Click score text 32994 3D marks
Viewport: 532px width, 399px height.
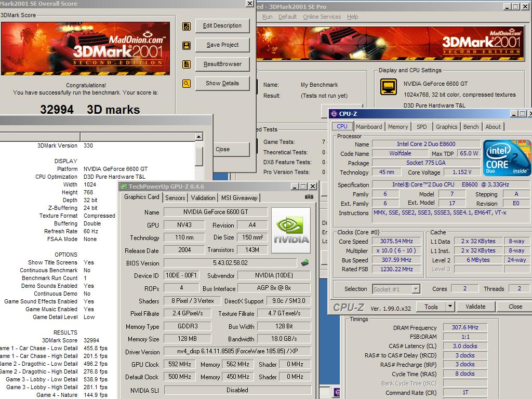click(x=90, y=110)
